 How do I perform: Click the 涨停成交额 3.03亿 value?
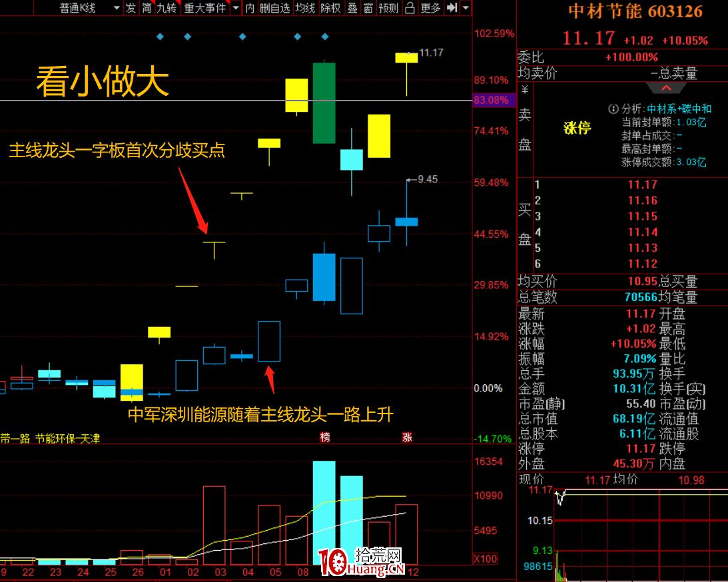(x=691, y=162)
